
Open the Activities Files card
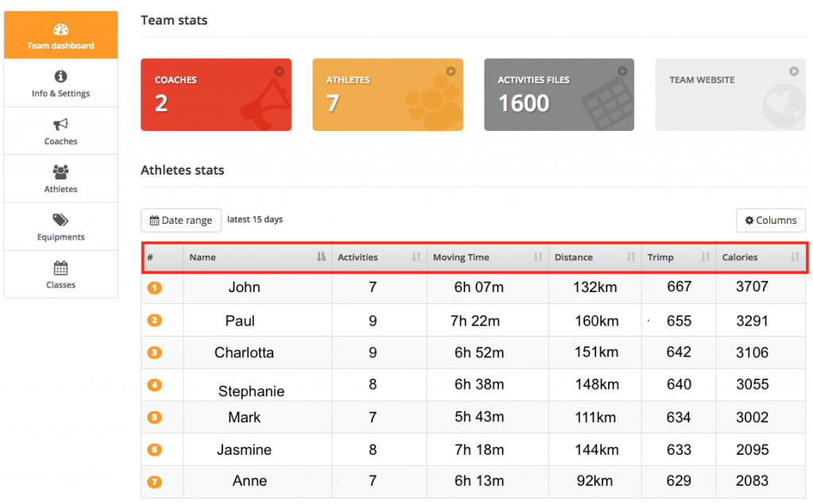click(558, 94)
